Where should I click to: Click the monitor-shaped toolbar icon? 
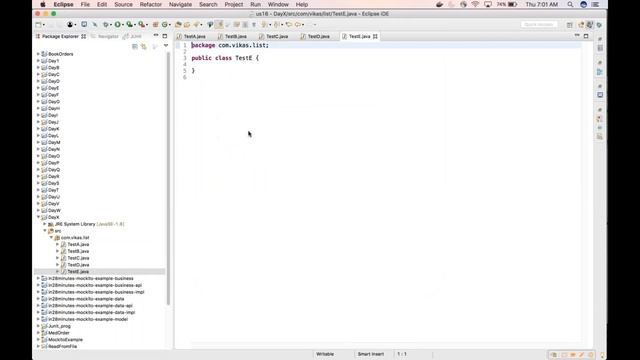pyautogui.click(x=84, y=24)
